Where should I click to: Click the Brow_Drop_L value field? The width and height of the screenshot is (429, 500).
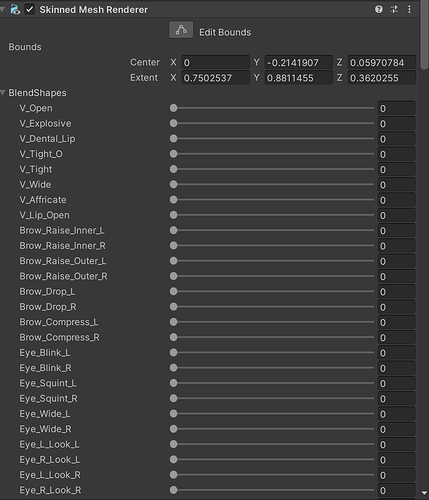pos(396,292)
